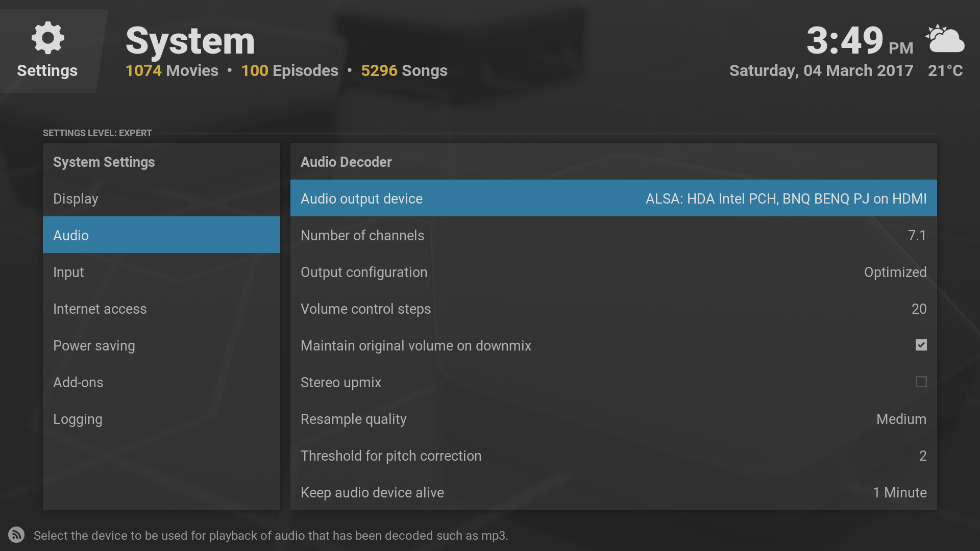Toggle Maintain original volume on downmix checkbox
The height and width of the screenshot is (551, 980).
click(x=921, y=345)
